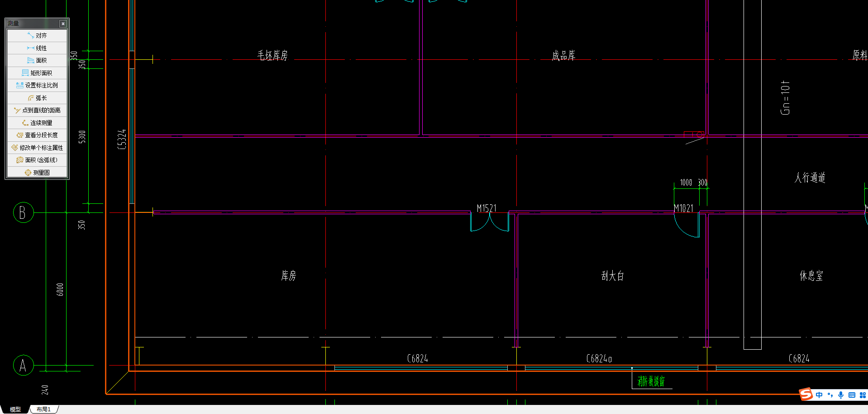The height and width of the screenshot is (414, 868).
Task: Select the 成品库 room label
Action: (x=563, y=56)
